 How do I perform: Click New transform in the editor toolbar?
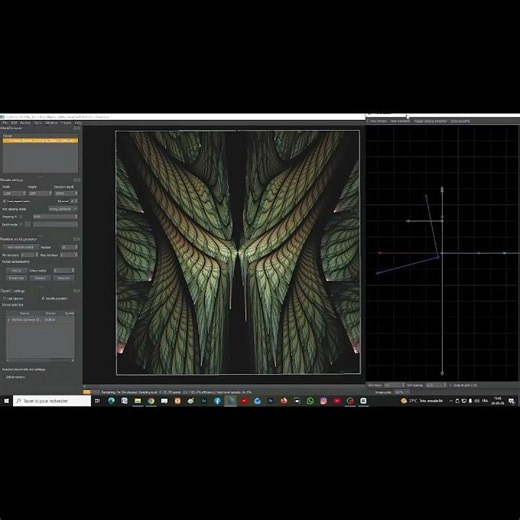point(400,121)
